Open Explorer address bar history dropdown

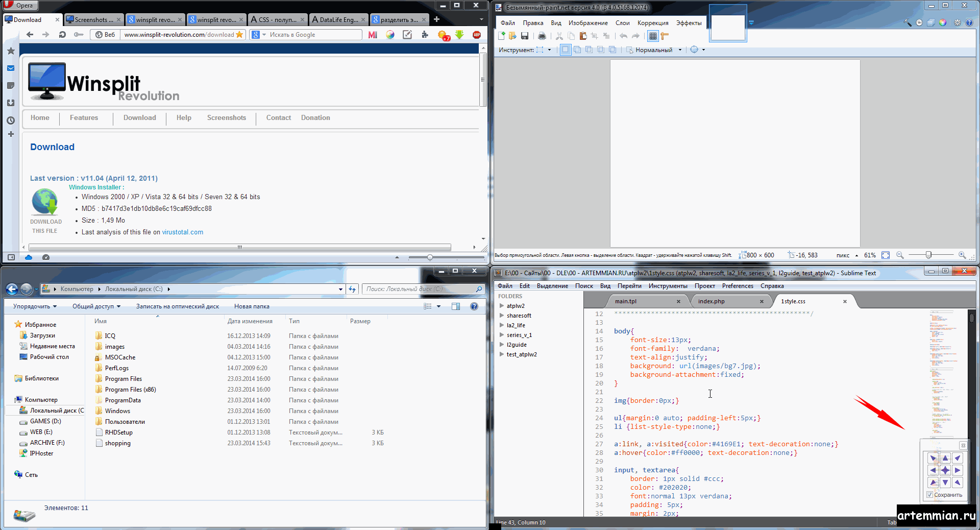(340, 289)
